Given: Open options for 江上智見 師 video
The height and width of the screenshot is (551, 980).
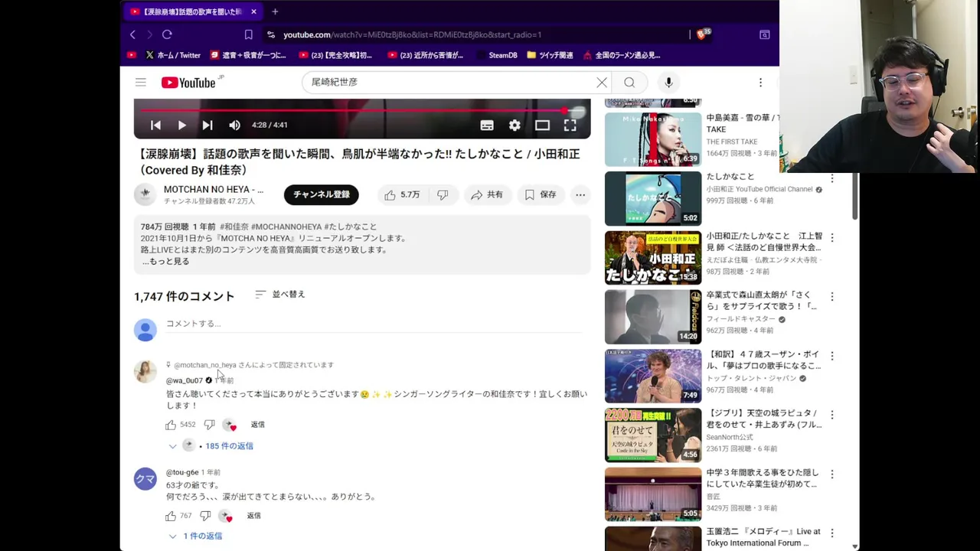Looking at the screenshot, I should coord(832,237).
